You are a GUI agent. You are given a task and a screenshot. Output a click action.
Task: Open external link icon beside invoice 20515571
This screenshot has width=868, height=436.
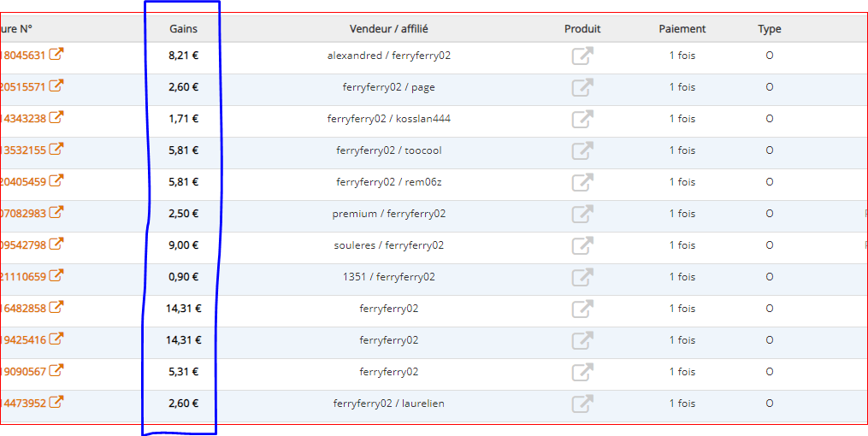click(x=56, y=85)
